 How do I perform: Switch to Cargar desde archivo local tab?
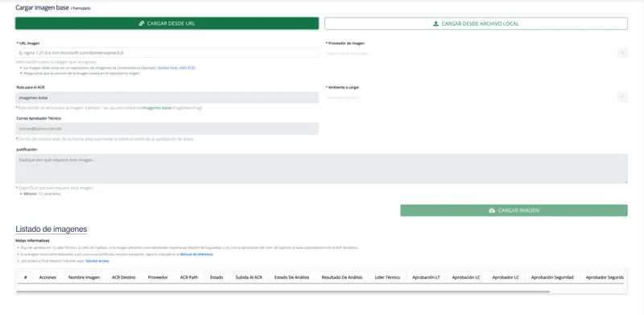pos(476,23)
